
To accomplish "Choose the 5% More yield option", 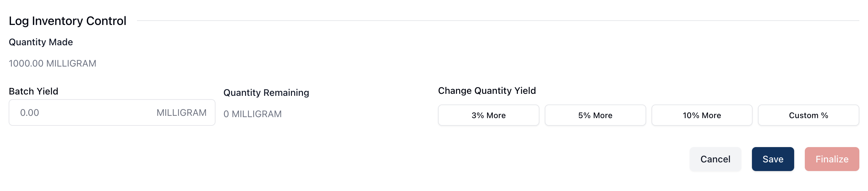I will pyautogui.click(x=595, y=115).
